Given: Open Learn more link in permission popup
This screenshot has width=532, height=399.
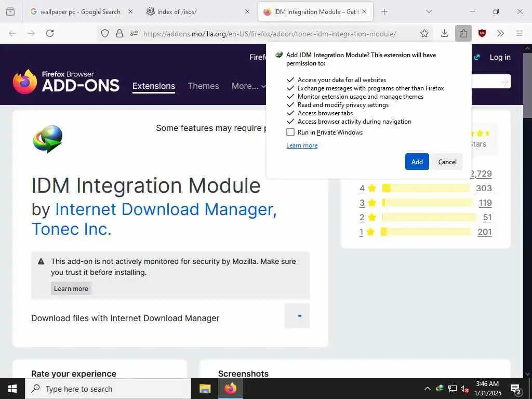Looking at the screenshot, I should pos(302,145).
